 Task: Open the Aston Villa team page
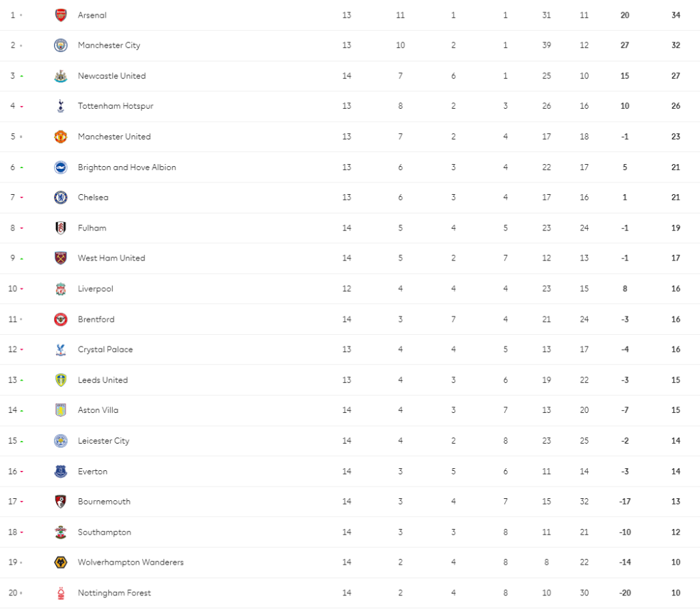point(98,410)
